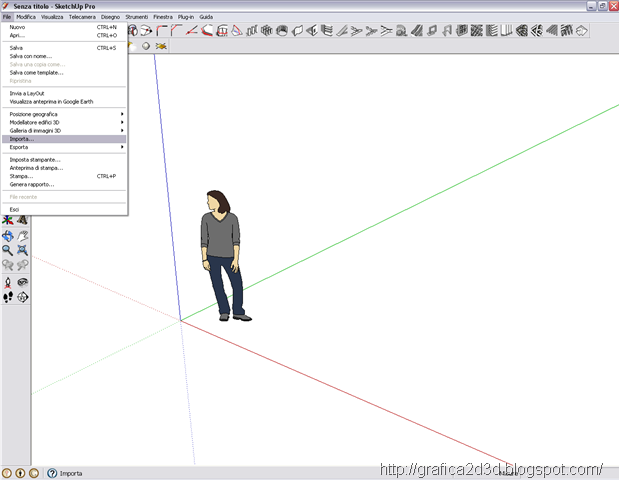
Task: Select the Look Around eye tool
Action: tap(23, 282)
